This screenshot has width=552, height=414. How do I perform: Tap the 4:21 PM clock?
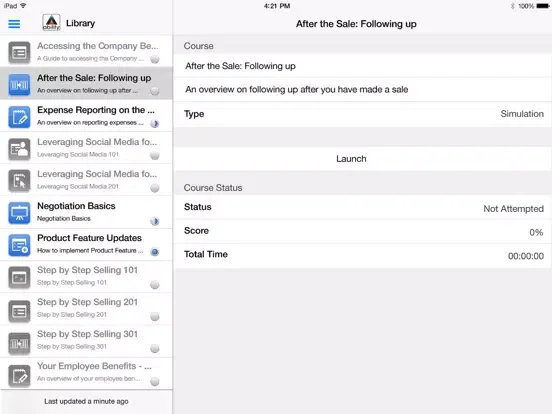277,6
